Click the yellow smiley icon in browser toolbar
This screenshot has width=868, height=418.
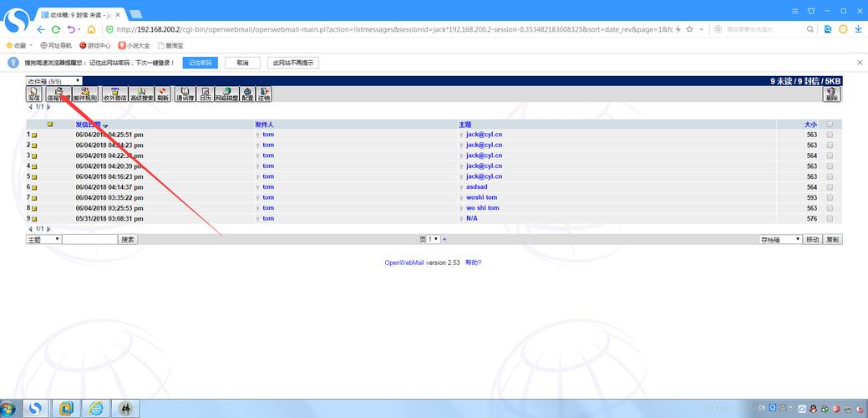[843, 29]
